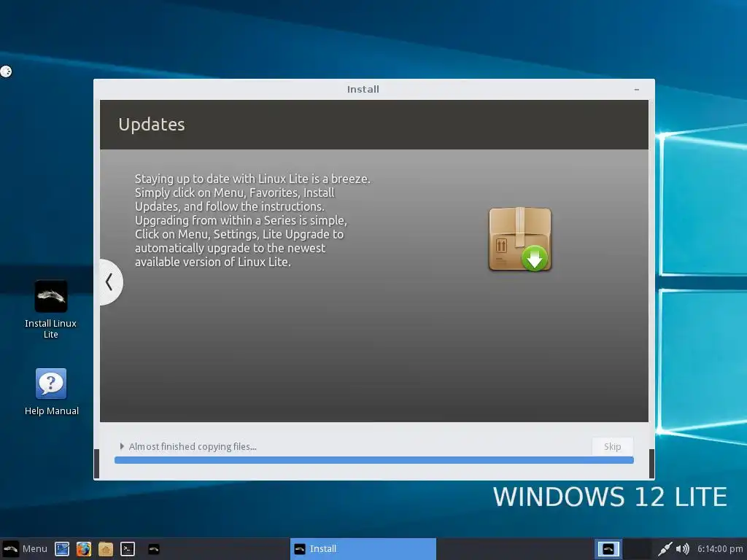747x560 pixels.
Task: Click the Skip button
Action: coord(612,446)
